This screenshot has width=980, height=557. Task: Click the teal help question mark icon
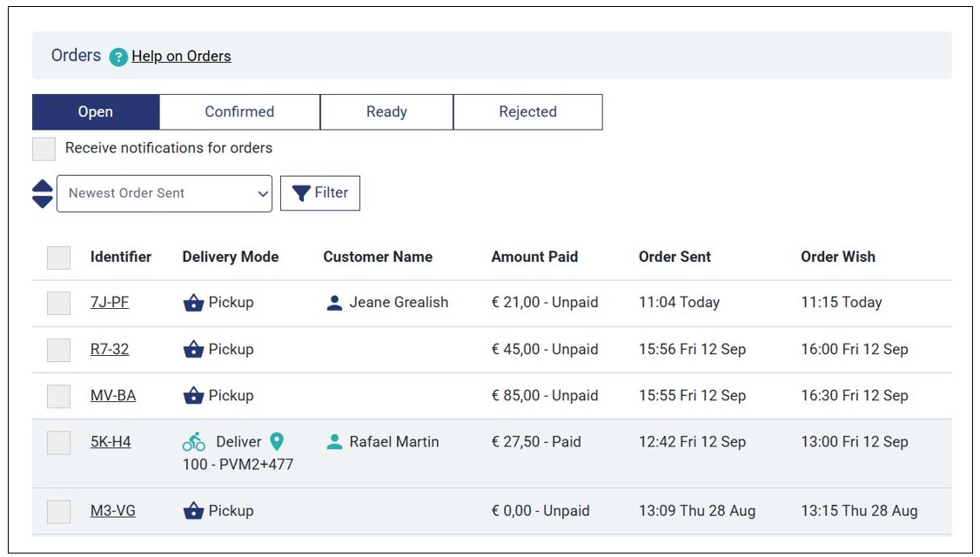click(119, 57)
